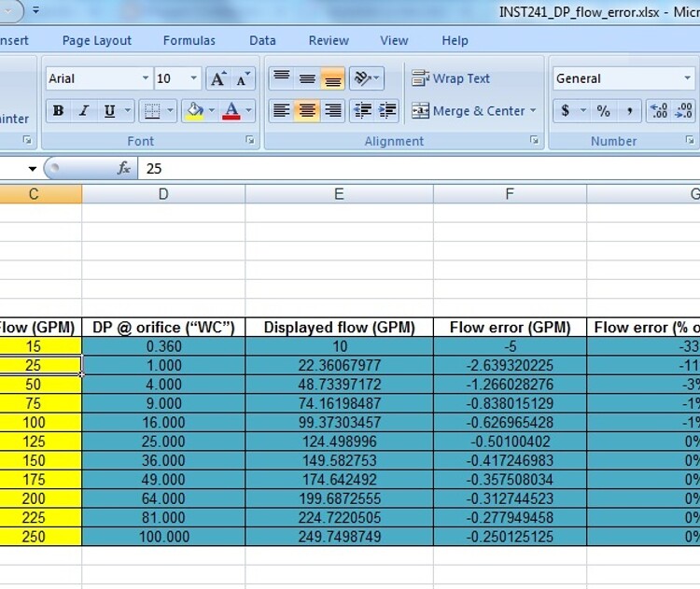Open Font dialog launcher
The image size is (700, 589).
(250, 141)
